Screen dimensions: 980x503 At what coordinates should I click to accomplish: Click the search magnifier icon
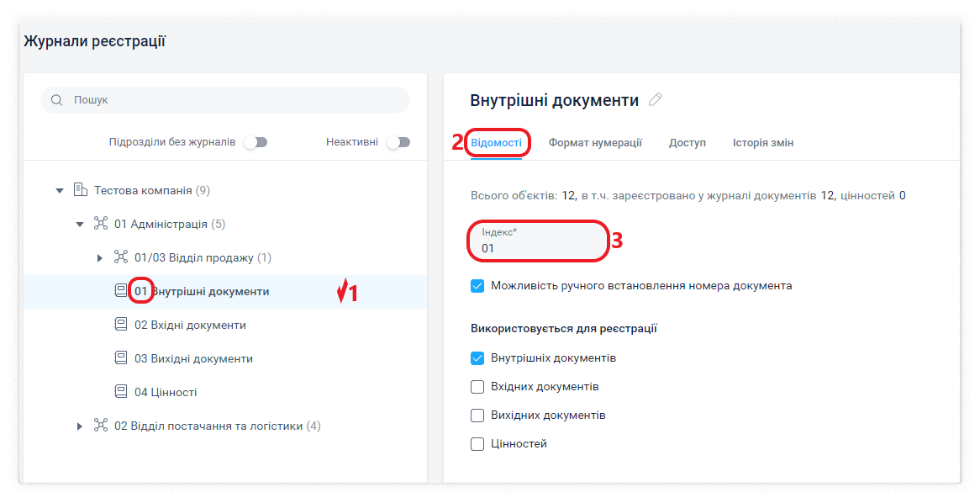[57, 100]
